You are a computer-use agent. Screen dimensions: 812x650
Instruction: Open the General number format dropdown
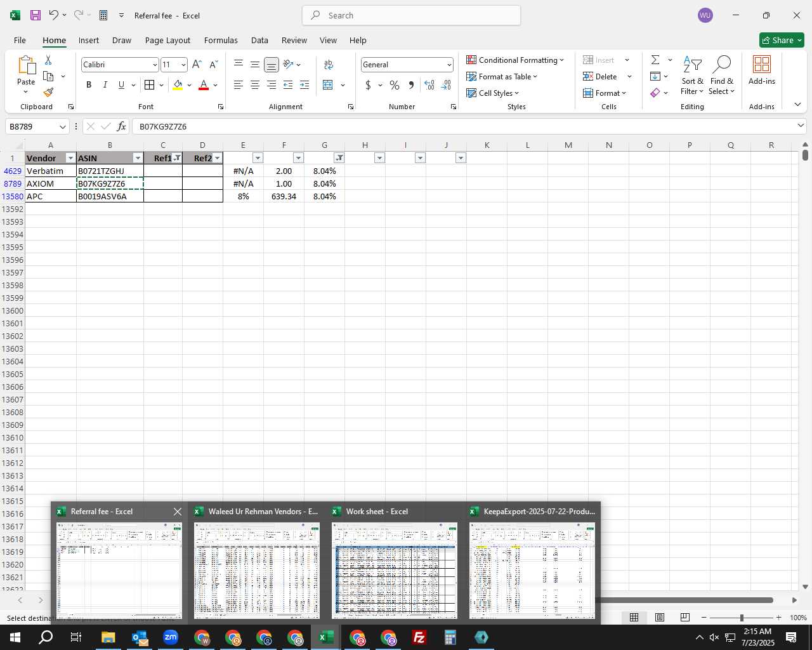[x=449, y=65]
